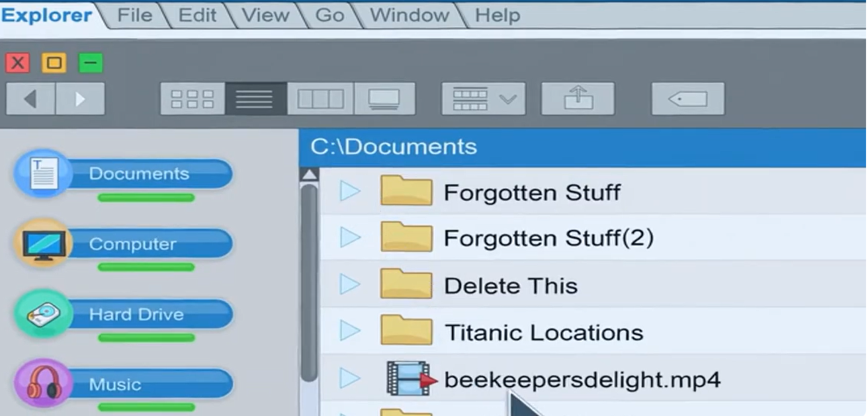Open Documents in the sidebar
Screen dimensions: 868x416
pos(139,174)
